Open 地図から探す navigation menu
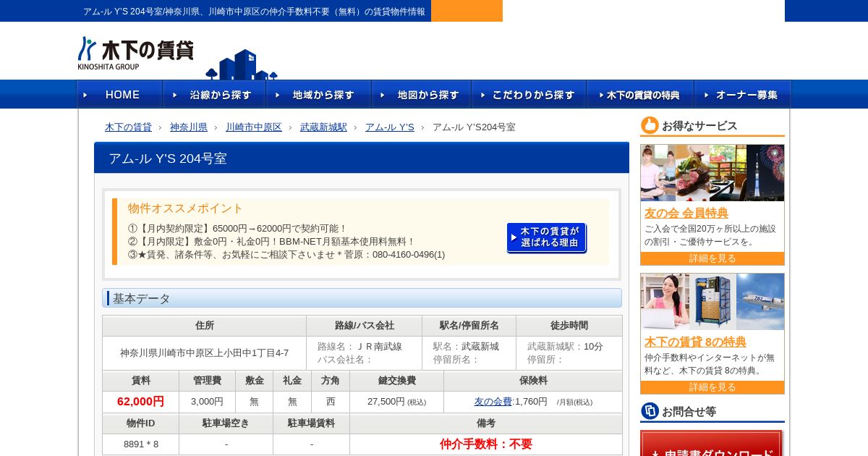 (421, 94)
